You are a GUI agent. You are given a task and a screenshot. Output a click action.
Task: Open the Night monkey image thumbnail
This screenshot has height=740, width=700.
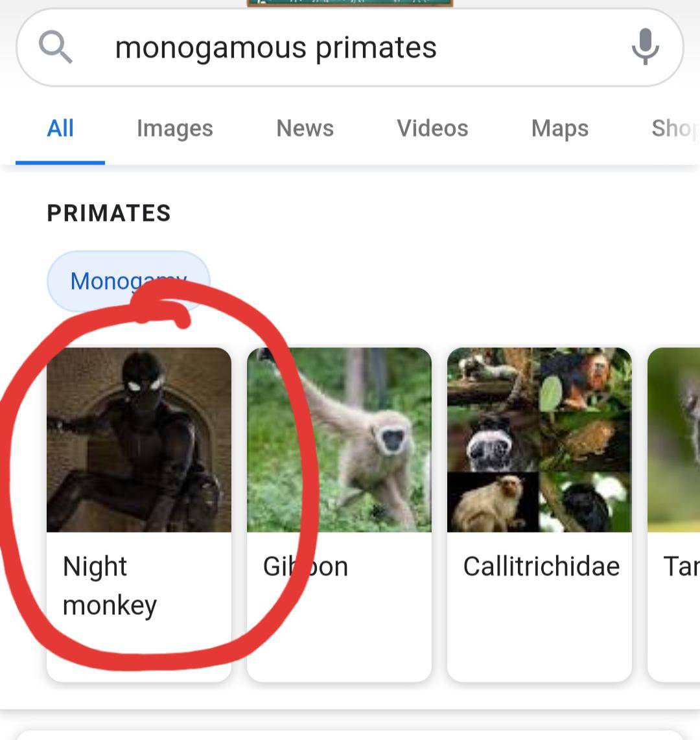(138, 441)
